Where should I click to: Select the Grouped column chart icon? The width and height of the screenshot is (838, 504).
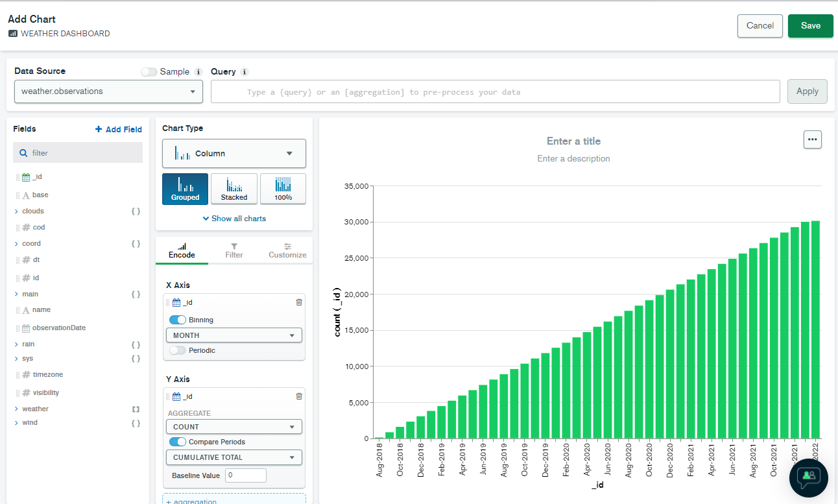tap(185, 189)
